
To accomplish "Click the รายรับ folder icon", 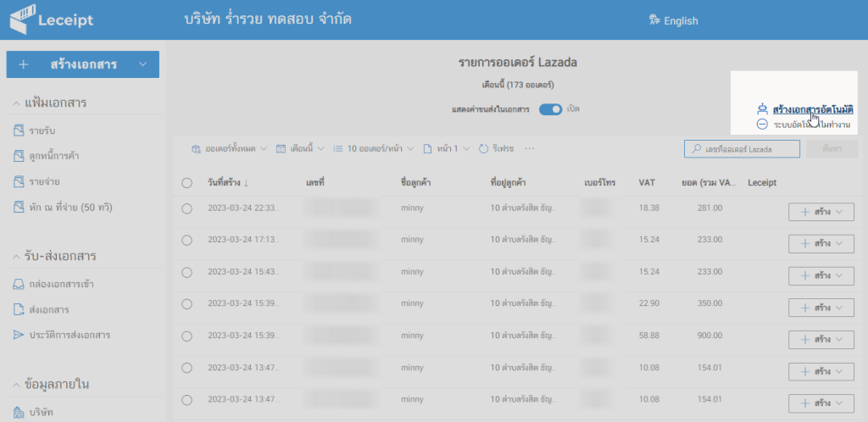I will (x=19, y=130).
